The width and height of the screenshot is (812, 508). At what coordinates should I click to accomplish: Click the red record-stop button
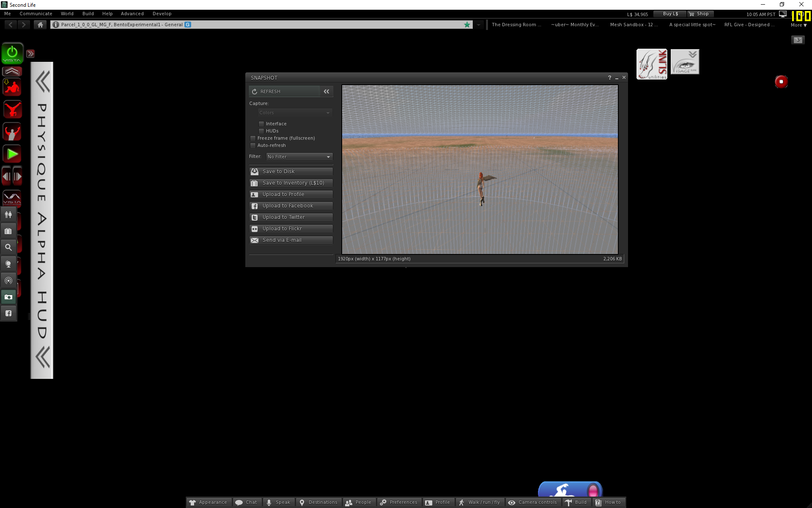point(781,82)
